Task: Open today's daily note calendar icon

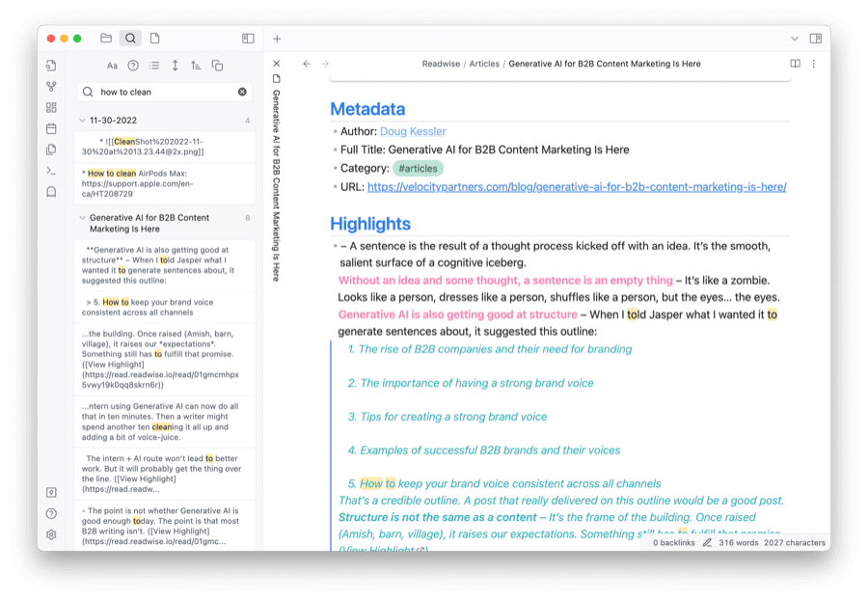Action: pos(51,128)
